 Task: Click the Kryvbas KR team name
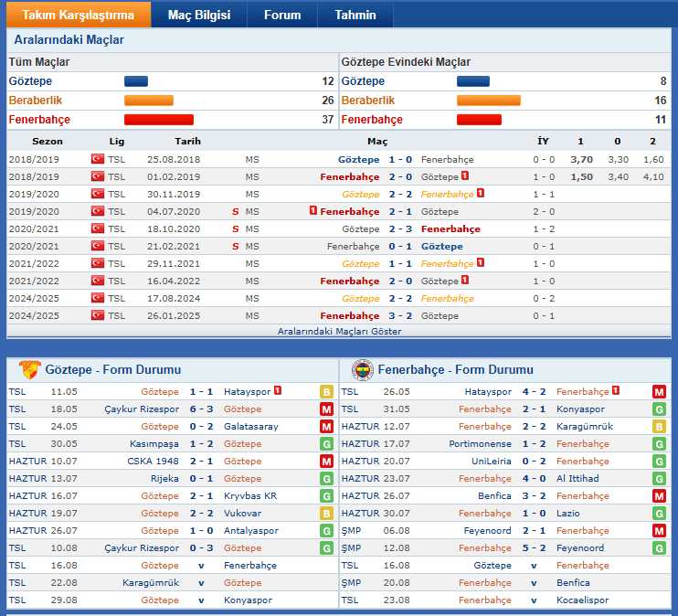(x=250, y=495)
